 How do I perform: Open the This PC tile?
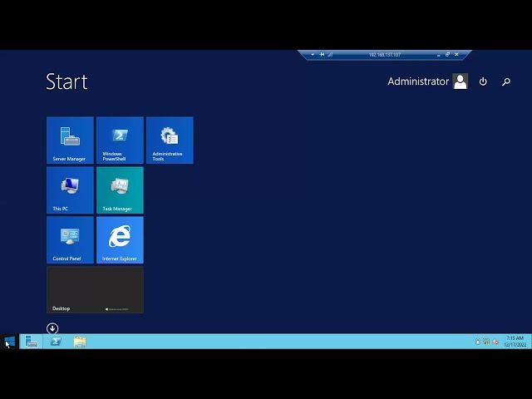70,190
